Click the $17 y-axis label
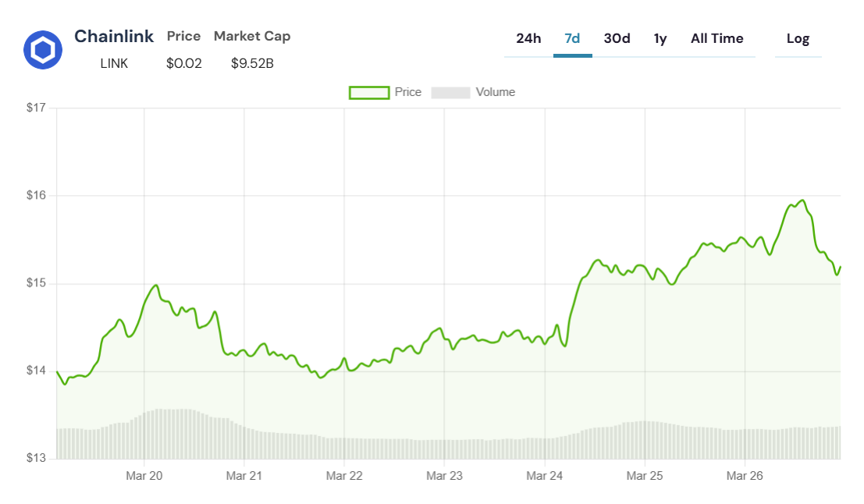The image size is (864, 504). pos(37,108)
